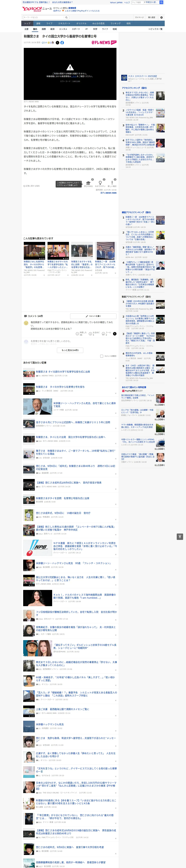The image size is (186, 868).
Task: Click ヘルプ link at top
Action: (x=127, y=2)
